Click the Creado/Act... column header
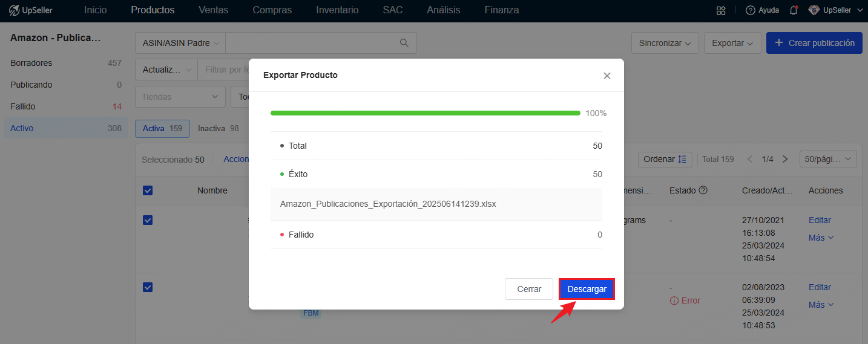This screenshot has width=868, height=344. (768, 190)
